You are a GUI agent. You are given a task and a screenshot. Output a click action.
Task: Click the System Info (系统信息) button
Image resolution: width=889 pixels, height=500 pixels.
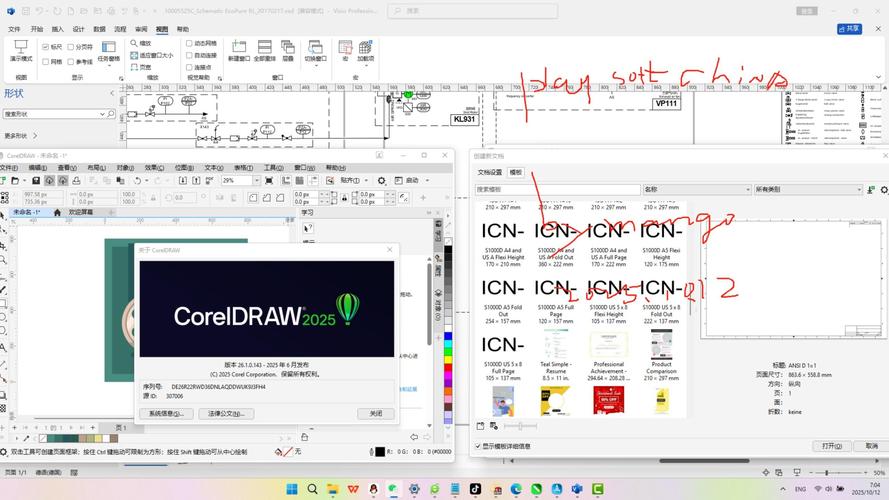(165, 413)
